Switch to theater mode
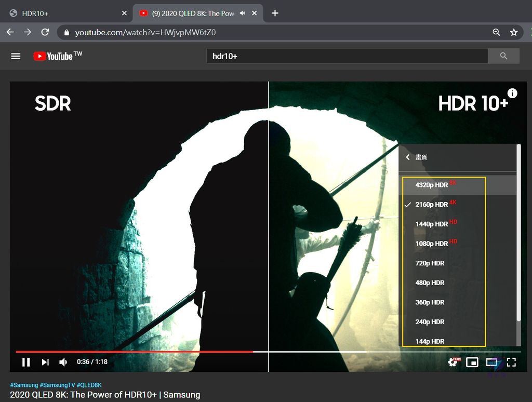This screenshot has height=402, width=532. pyautogui.click(x=491, y=363)
